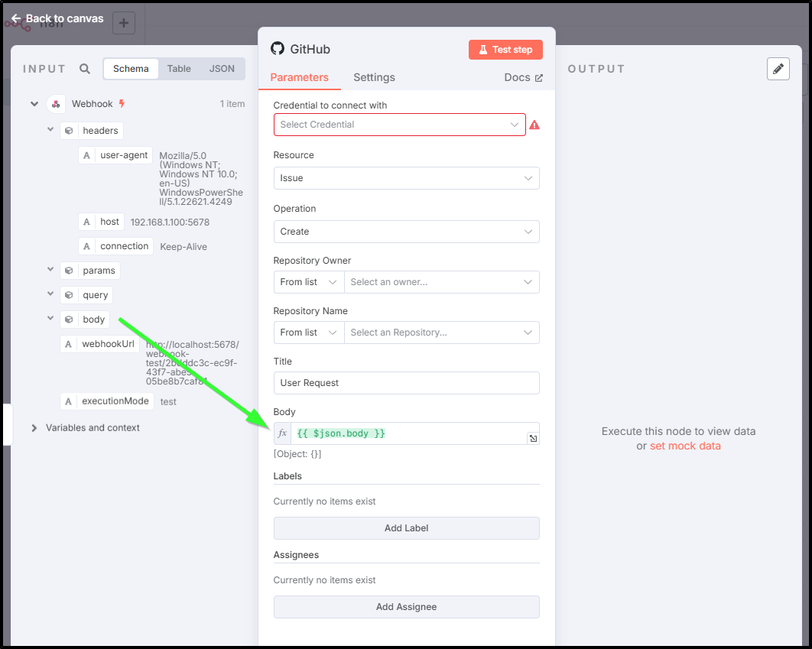Select the webhookUrl field pill

(x=100, y=344)
